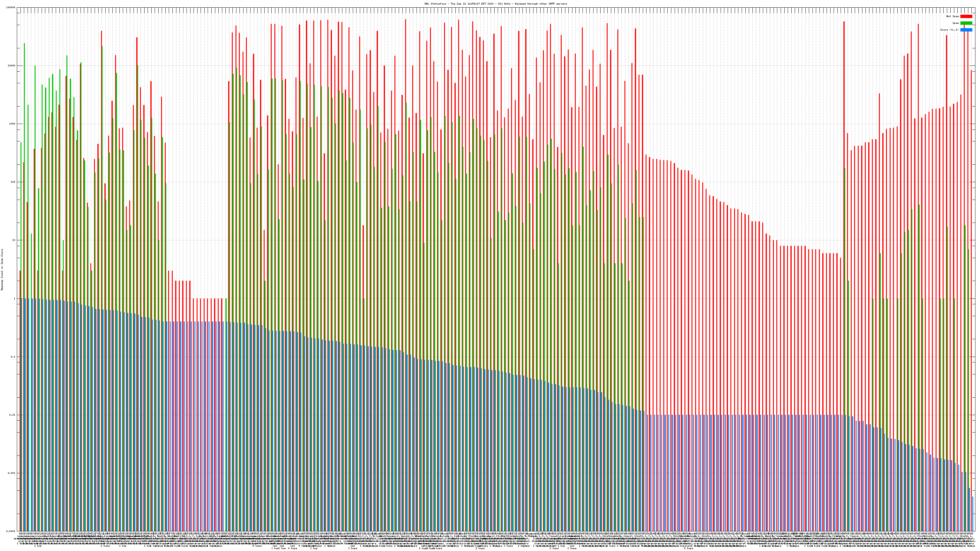The image size is (980, 551).
Task: Click the RBL Statistics chart title
Action: [x=495, y=4]
